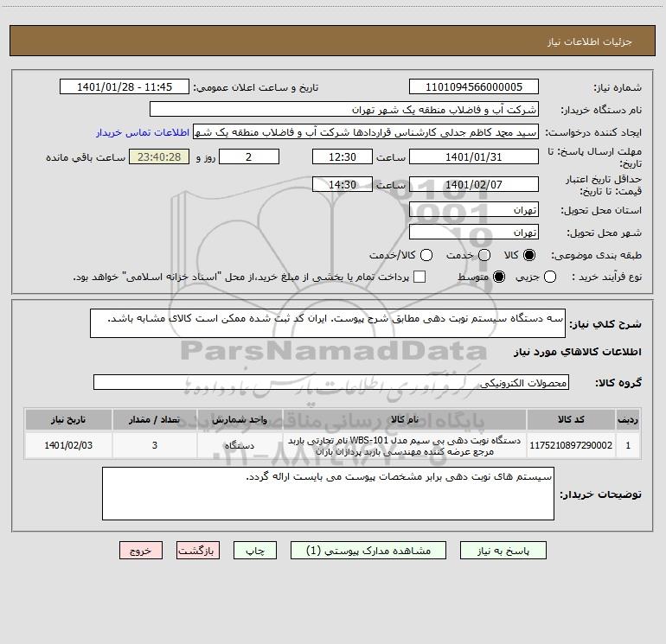The image size is (666, 644).
Task: Click the طبقه بندی موضوعی label
Action: [x=596, y=256]
